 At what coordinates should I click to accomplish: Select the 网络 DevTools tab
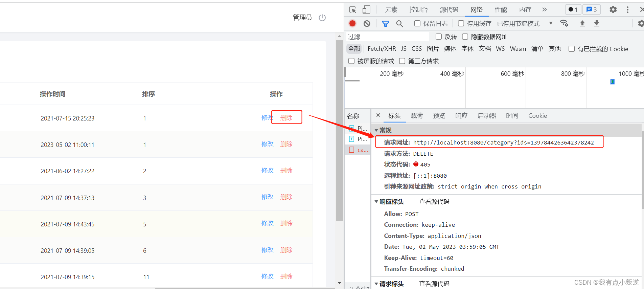click(x=477, y=10)
